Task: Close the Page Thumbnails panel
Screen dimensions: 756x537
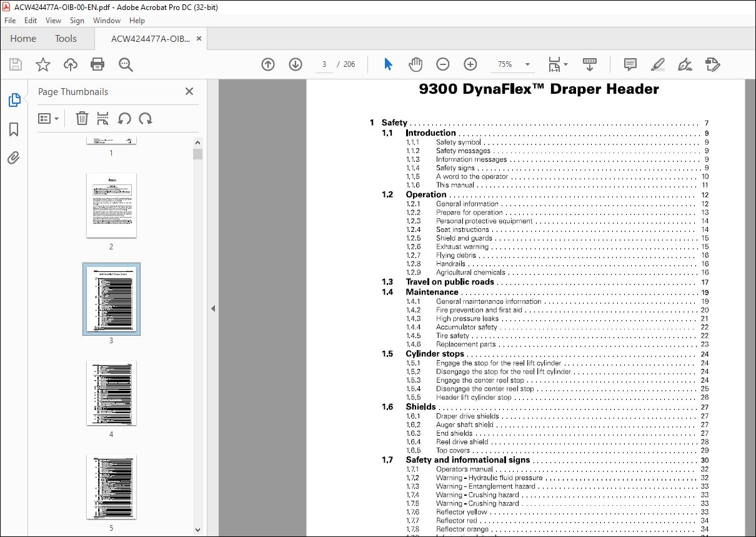Action: 189,91
